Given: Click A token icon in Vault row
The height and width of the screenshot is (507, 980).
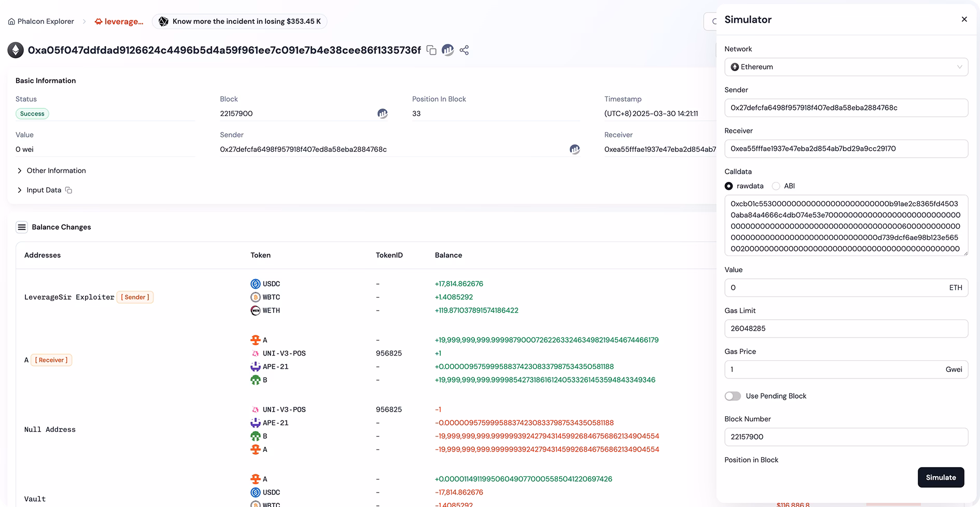Looking at the screenshot, I should point(256,479).
